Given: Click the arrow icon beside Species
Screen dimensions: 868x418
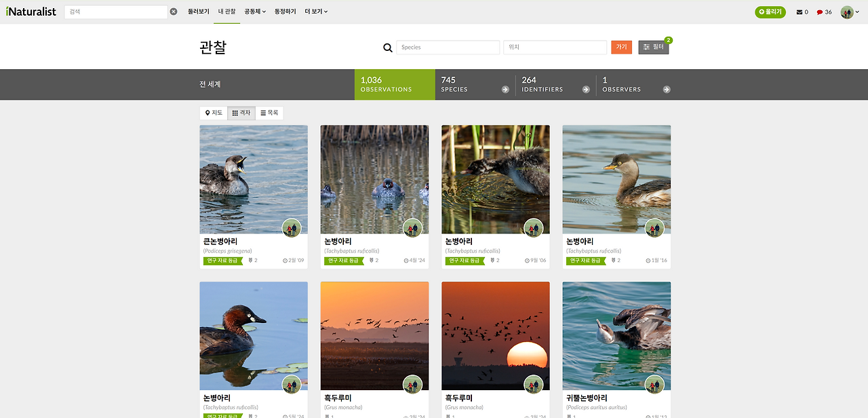Looking at the screenshot, I should click(505, 90).
